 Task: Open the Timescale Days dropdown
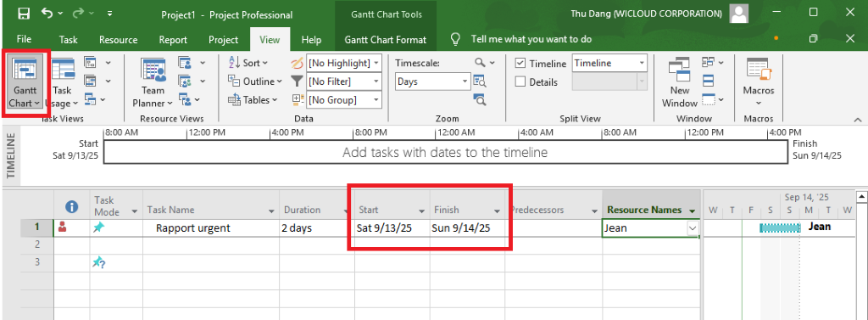click(465, 81)
